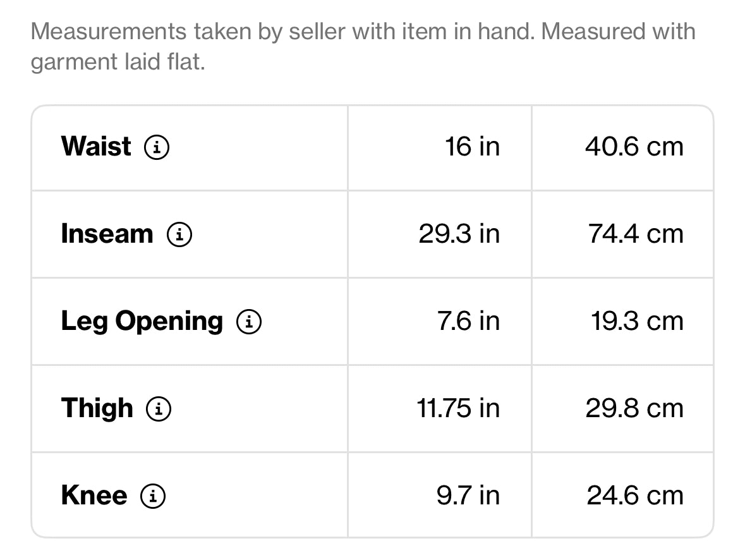Click the 29.8 cm thigh value
This screenshot has height=560, width=745.
(634, 408)
